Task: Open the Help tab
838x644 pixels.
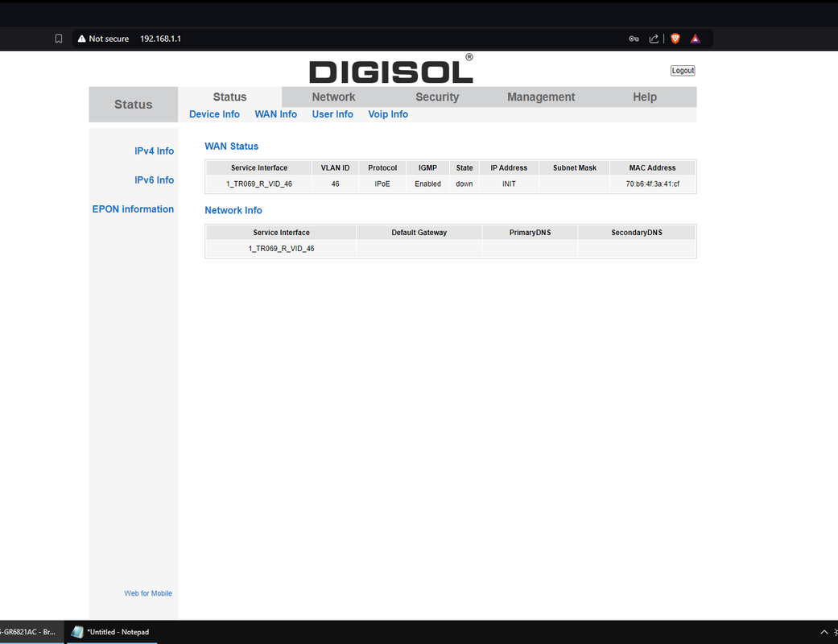Action: (x=645, y=97)
